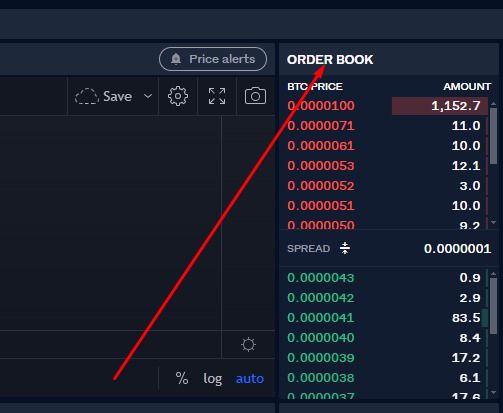The image size is (503, 413).
Task: Open Price alerts button
Action: (213, 59)
